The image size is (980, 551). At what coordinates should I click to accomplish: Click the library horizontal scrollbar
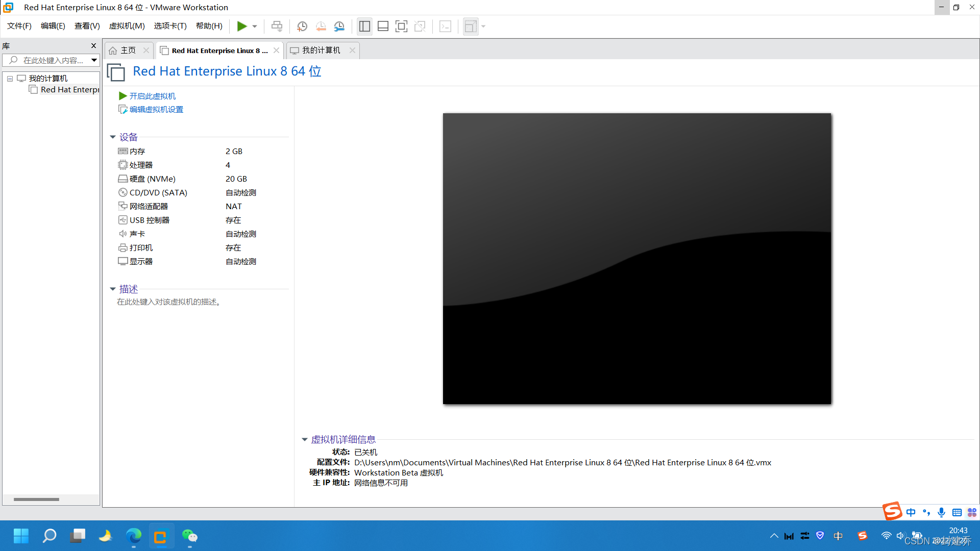tap(36, 499)
